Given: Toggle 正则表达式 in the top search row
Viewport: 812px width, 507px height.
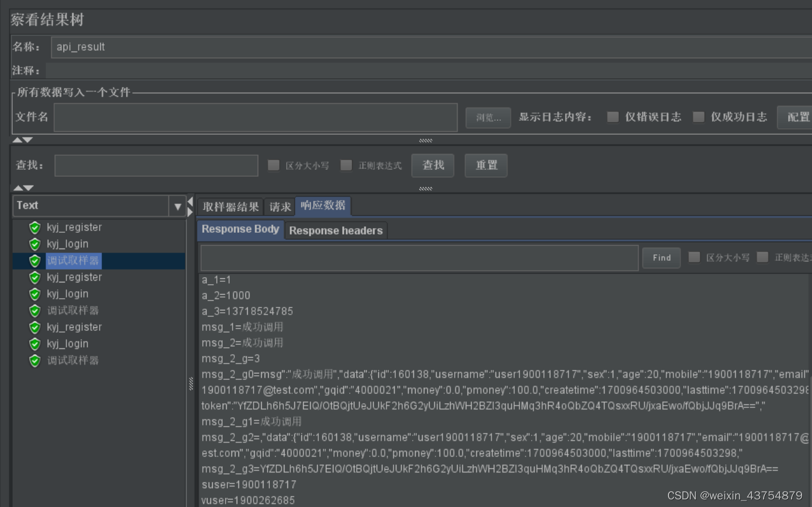Looking at the screenshot, I should click(x=346, y=166).
